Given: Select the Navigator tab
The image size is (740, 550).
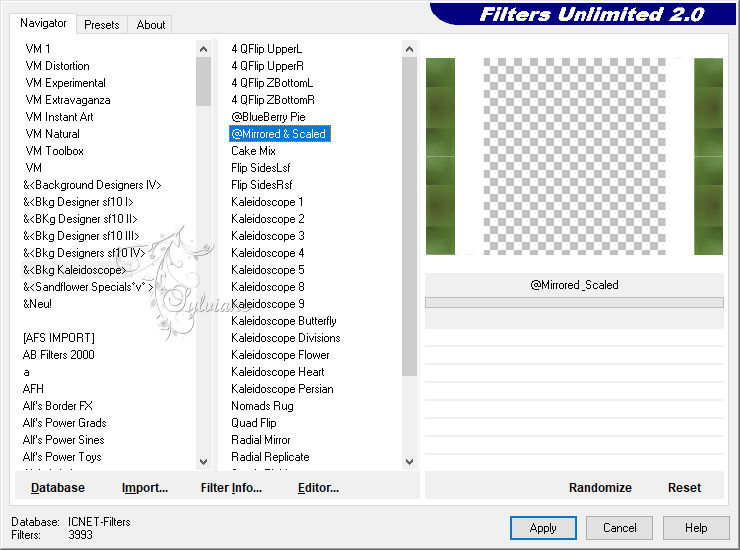Looking at the screenshot, I should 43,23.
